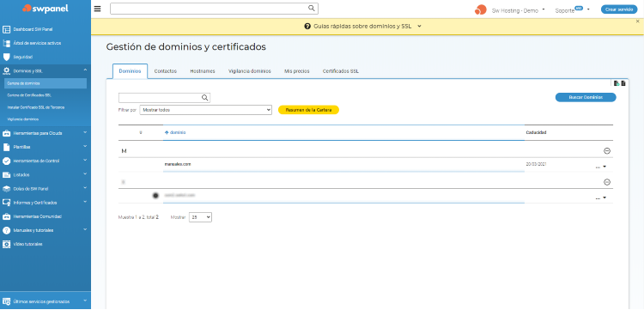Open the Mostrar 25 rows dropdown
Screen dimensions: 644x310
(x=200, y=217)
